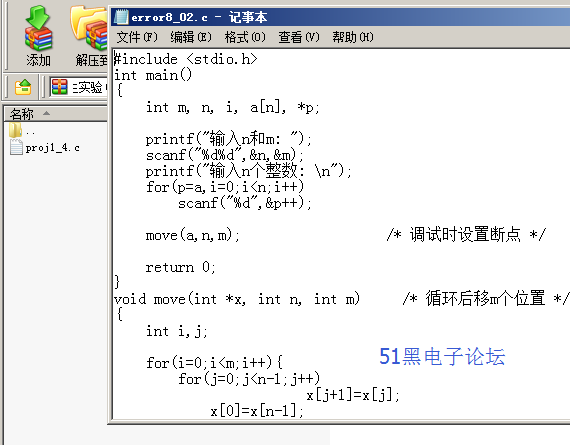The image size is (570, 445).
Task: Open the 格式(O) menu
Action: [245, 37]
